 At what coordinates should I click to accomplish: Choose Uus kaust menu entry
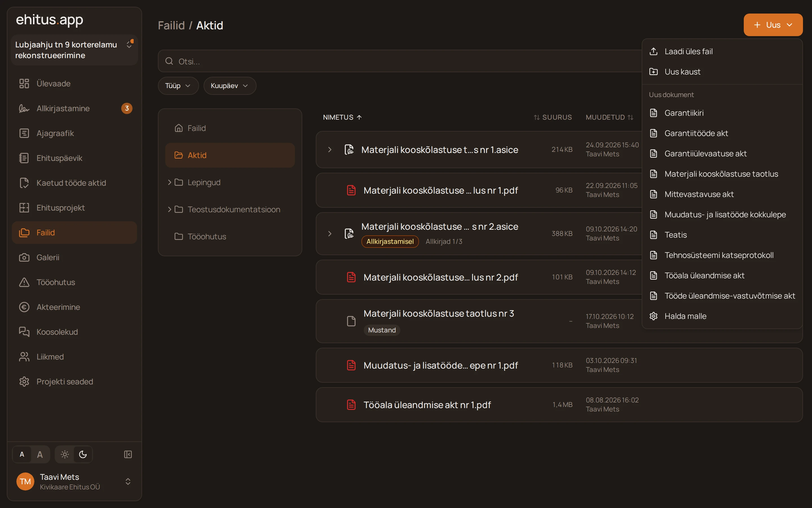pyautogui.click(x=722, y=72)
